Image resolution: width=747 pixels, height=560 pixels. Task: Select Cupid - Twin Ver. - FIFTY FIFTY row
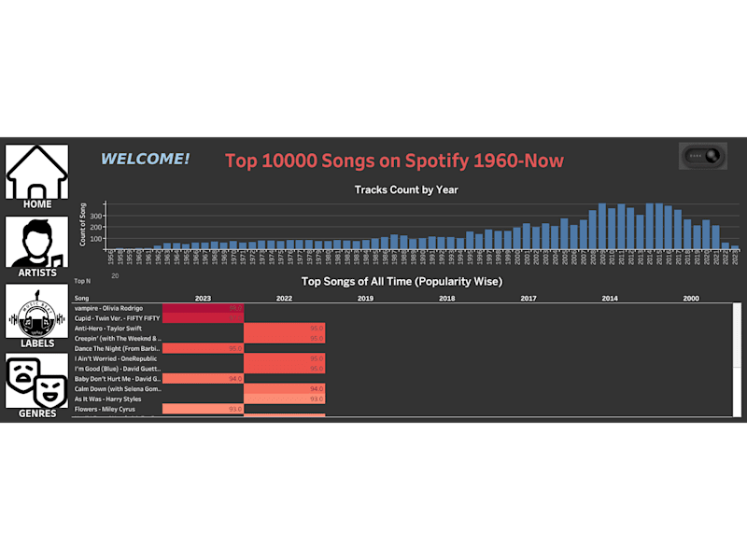tap(117, 318)
